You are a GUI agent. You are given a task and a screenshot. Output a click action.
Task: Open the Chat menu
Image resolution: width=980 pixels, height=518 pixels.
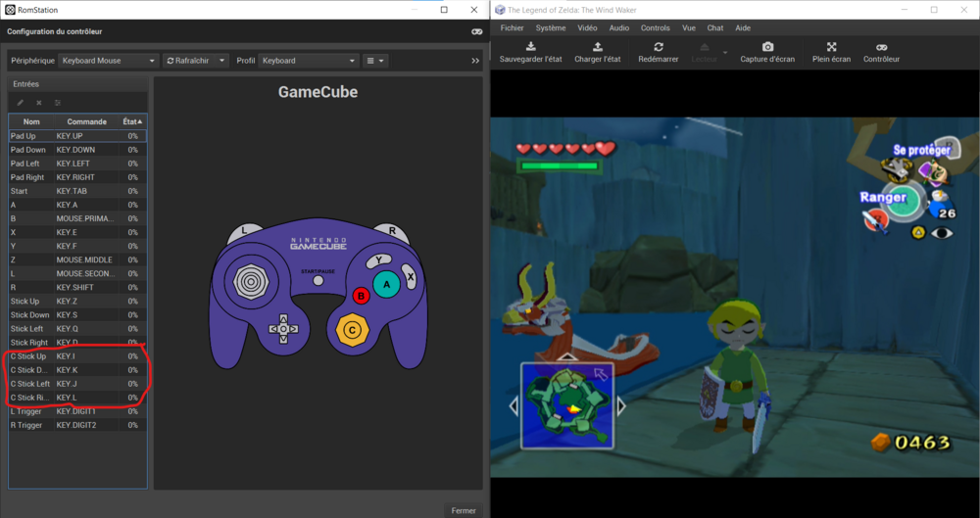pos(715,28)
